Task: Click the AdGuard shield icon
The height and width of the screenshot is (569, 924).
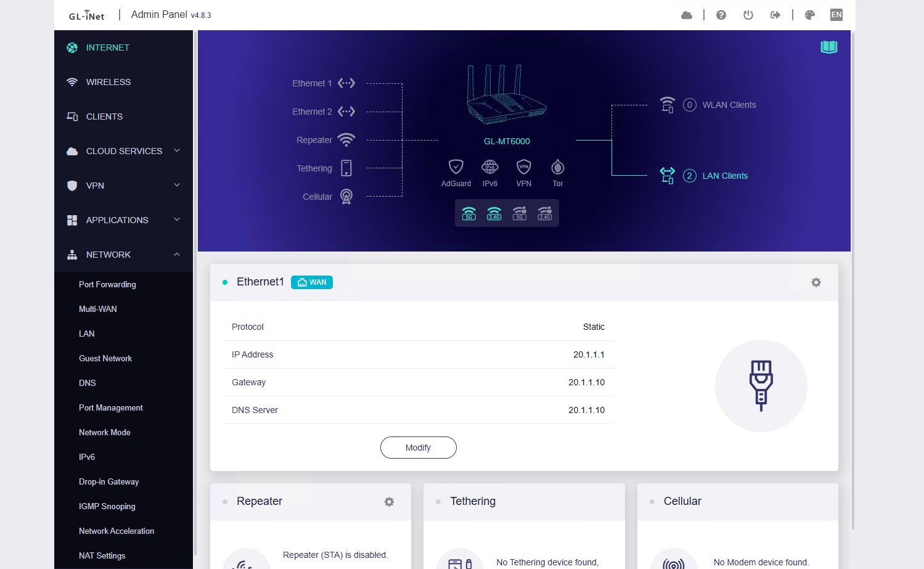Action: pyautogui.click(x=456, y=166)
